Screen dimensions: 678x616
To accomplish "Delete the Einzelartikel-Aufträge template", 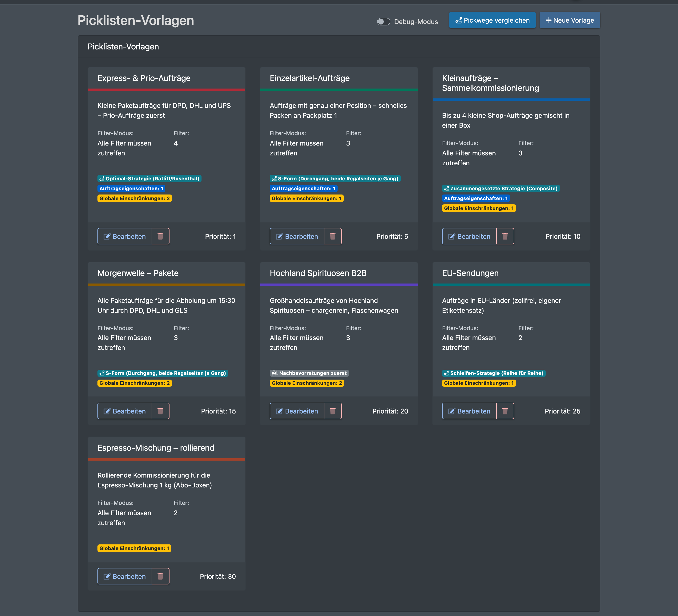I will [x=333, y=236].
